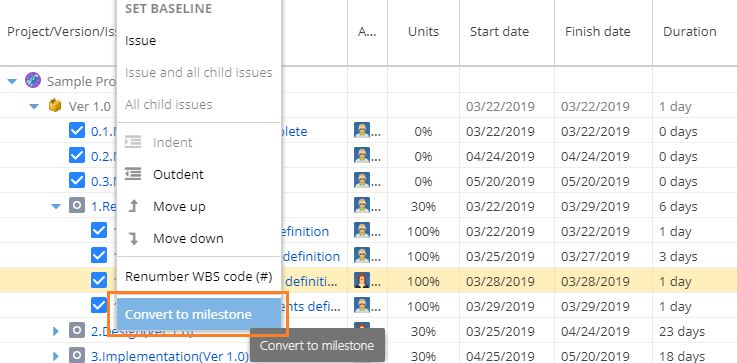Toggle checkbox of the 3 days task
This screenshot has width=737, height=363.
pos(99,256)
